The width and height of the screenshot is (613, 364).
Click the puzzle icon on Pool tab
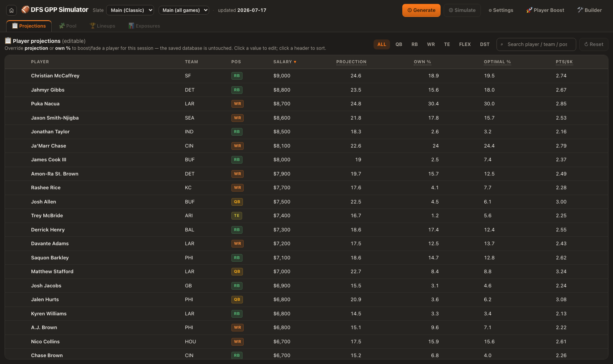[x=62, y=26]
